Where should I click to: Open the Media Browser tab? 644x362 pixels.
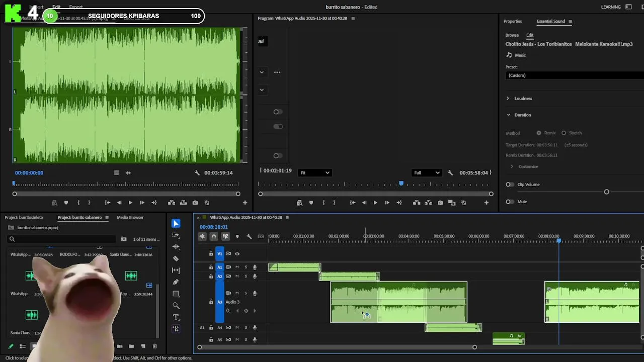[130, 218]
